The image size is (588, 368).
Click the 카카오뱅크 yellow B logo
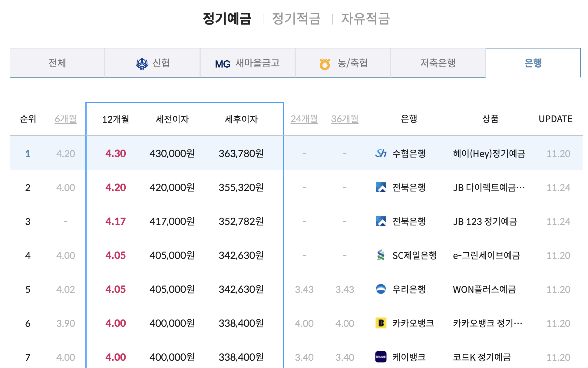coord(381,323)
